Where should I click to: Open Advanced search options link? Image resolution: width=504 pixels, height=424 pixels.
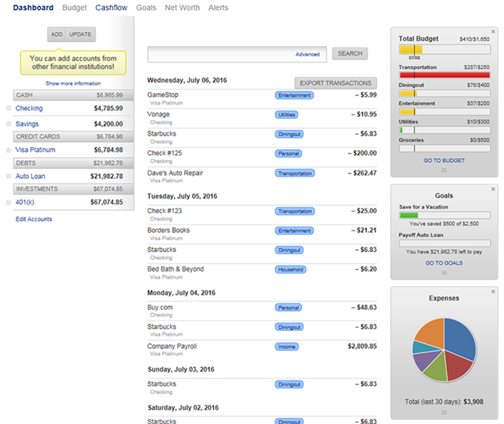pos(307,54)
